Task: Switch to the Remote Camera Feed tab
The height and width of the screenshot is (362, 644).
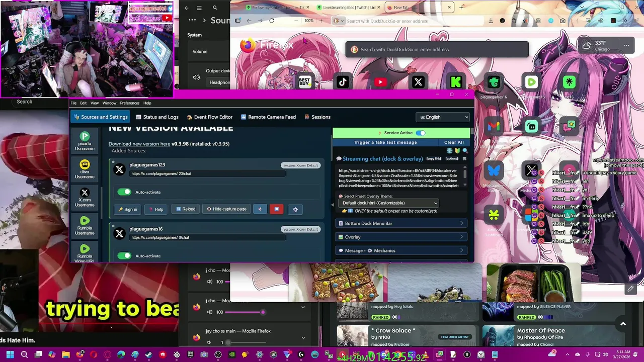Action: tap(268, 117)
